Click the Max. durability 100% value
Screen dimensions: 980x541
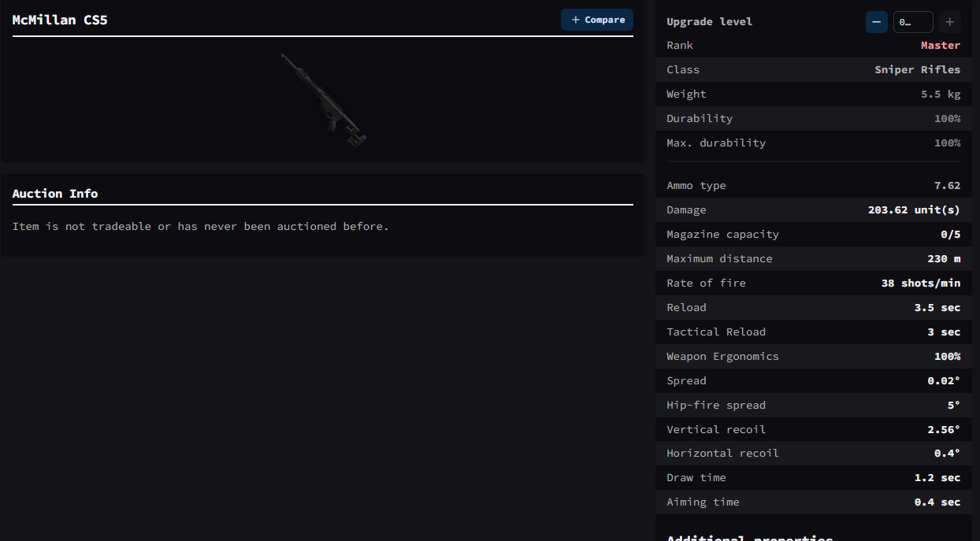click(x=947, y=143)
